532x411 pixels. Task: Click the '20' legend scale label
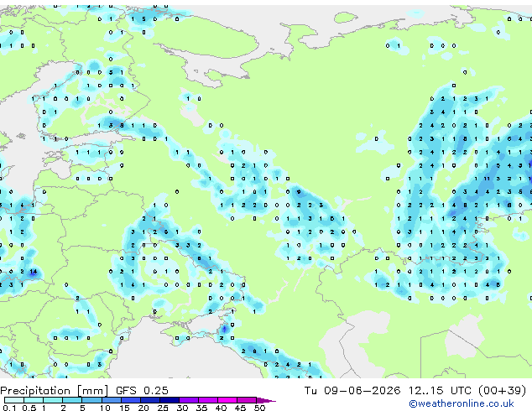coord(143,408)
